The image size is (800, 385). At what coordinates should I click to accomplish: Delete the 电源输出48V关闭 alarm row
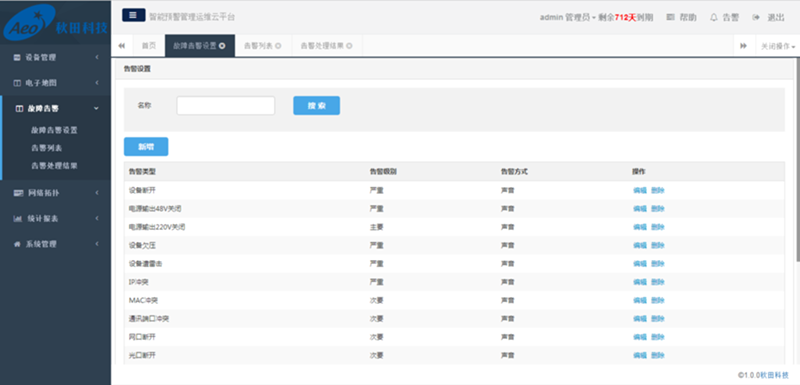coord(658,209)
